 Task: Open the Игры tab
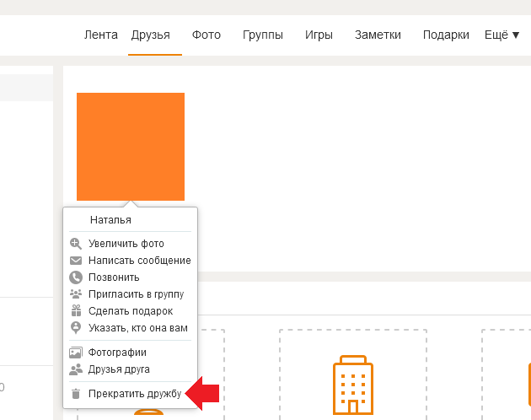(x=319, y=35)
